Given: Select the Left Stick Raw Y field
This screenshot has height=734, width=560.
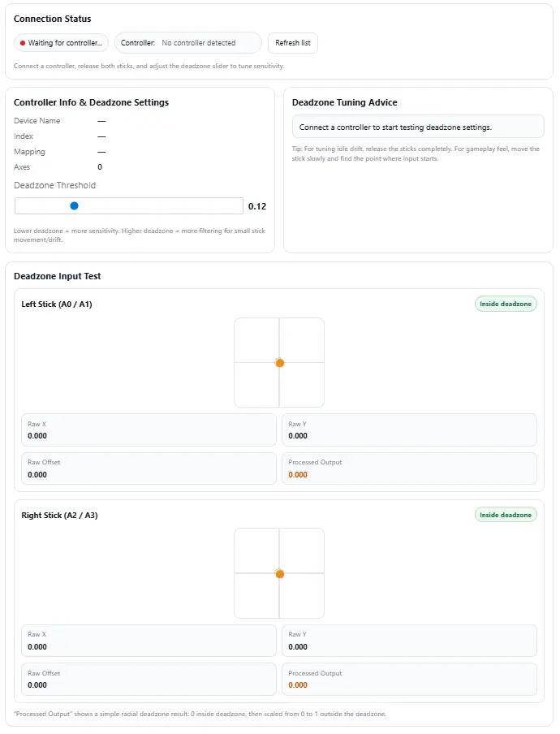Looking at the screenshot, I should [409, 430].
